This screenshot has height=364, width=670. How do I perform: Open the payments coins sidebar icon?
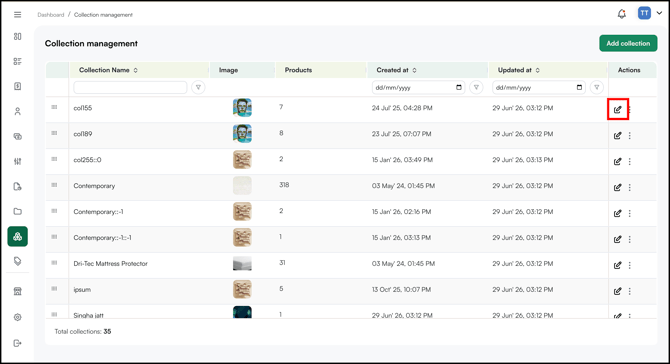[18, 136]
